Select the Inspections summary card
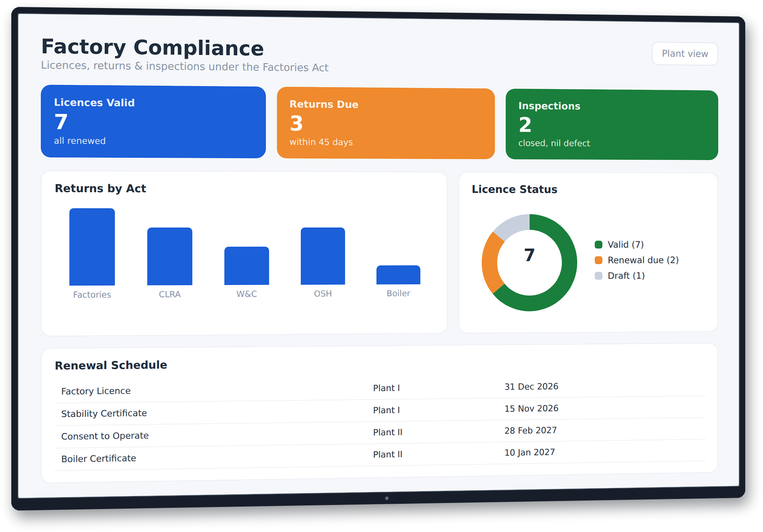The image size is (763, 532). 611,125
